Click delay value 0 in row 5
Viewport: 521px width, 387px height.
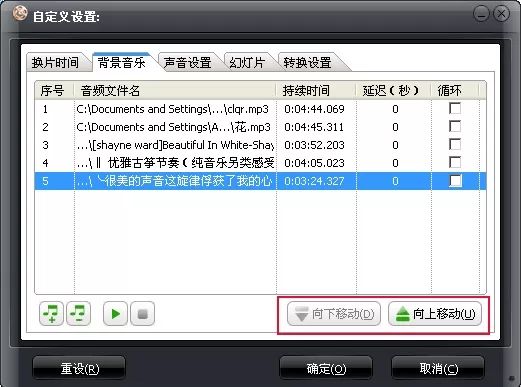click(395, 181)
